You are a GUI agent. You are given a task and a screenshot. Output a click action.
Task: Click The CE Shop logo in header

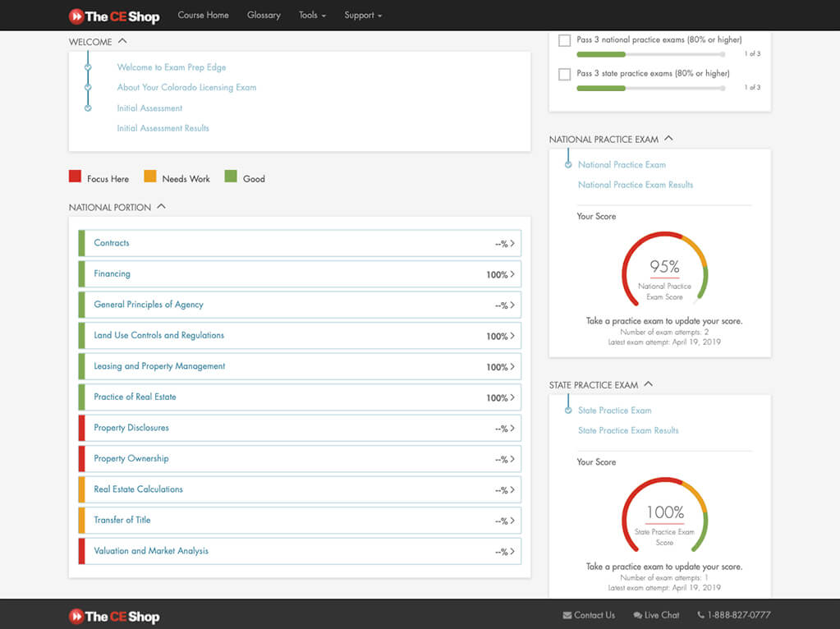(x=113, y=16)
